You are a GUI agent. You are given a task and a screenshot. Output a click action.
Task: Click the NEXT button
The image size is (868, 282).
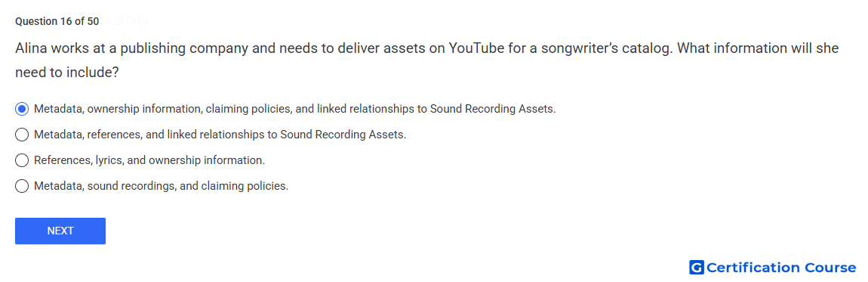pos(60,231)
